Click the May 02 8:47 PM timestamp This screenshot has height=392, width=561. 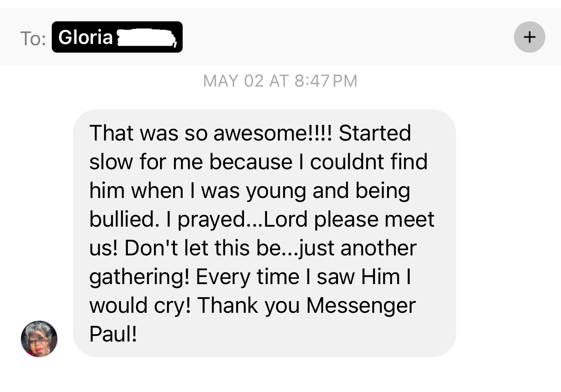click(280, 81)
